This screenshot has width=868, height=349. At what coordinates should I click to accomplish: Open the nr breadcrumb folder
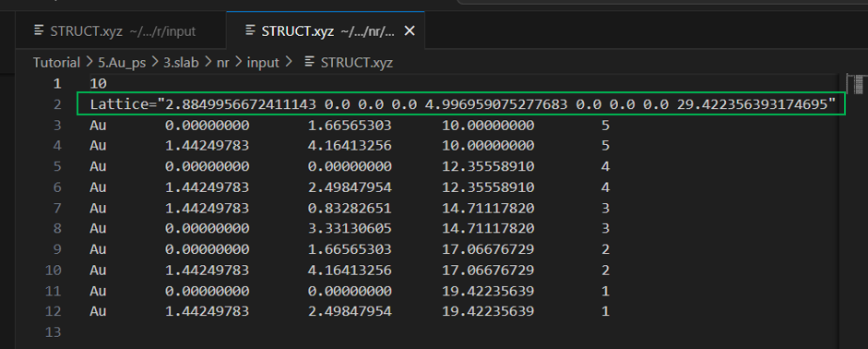tap(223, 63)
